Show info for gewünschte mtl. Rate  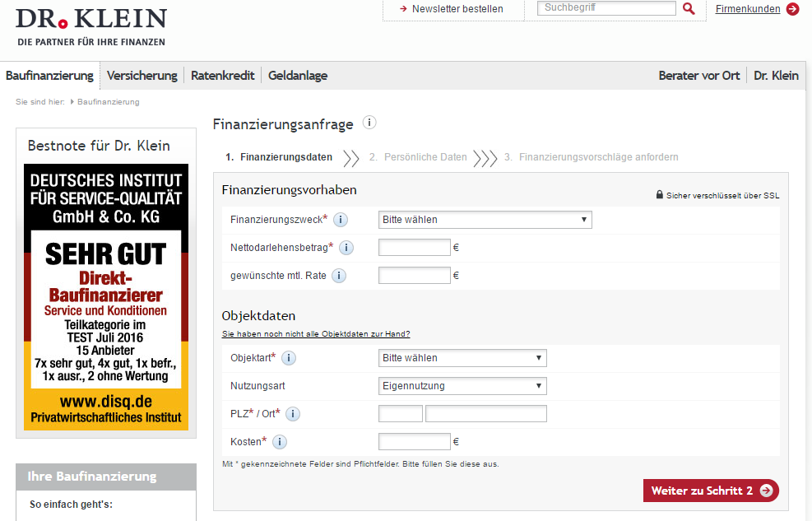point(339,276)
